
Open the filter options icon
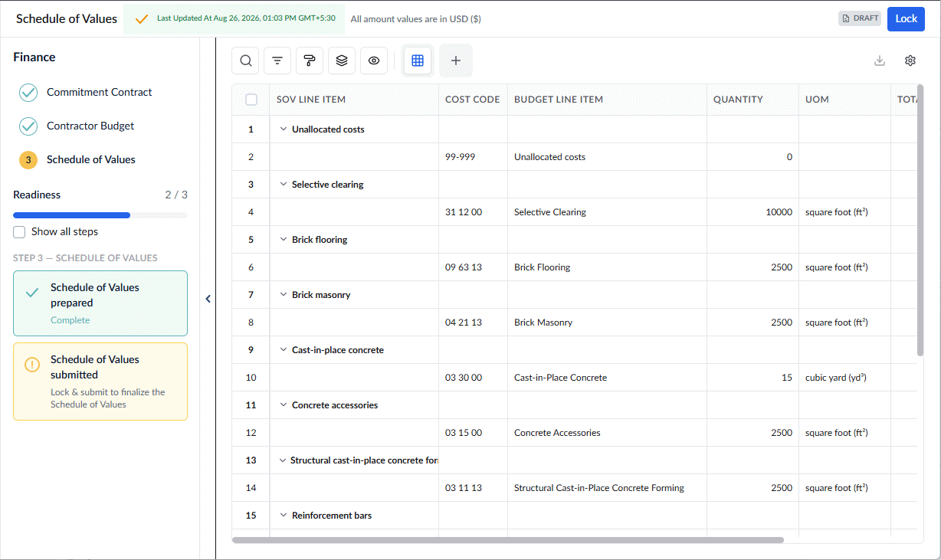tap(277, 61)
